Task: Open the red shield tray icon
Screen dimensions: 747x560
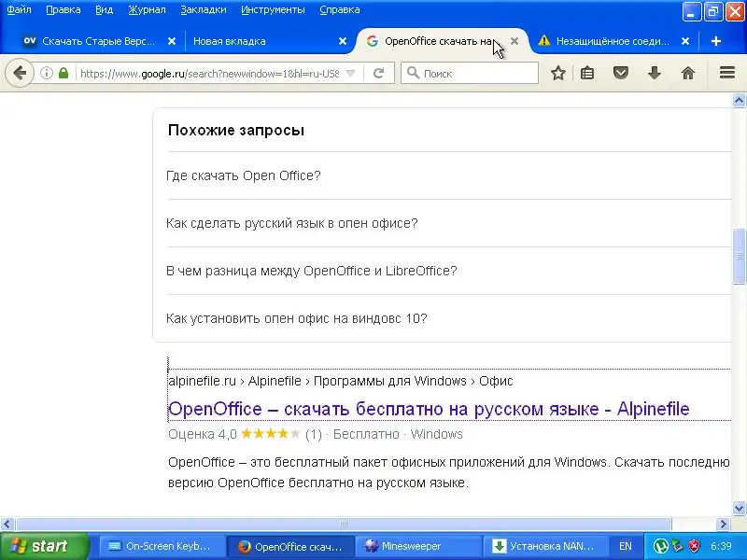Action: click(x=695, y=546)
